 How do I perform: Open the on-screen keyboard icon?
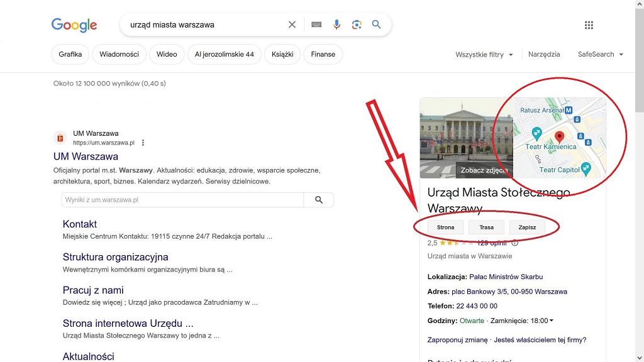[316, 25]
